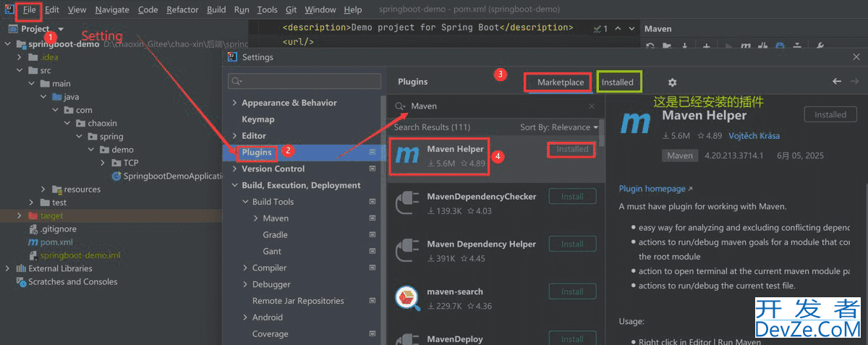Click the previous highlighted error up arrow
Viewport: 868px width, 345px height.
pyautogui.click(x=616, y=28)
